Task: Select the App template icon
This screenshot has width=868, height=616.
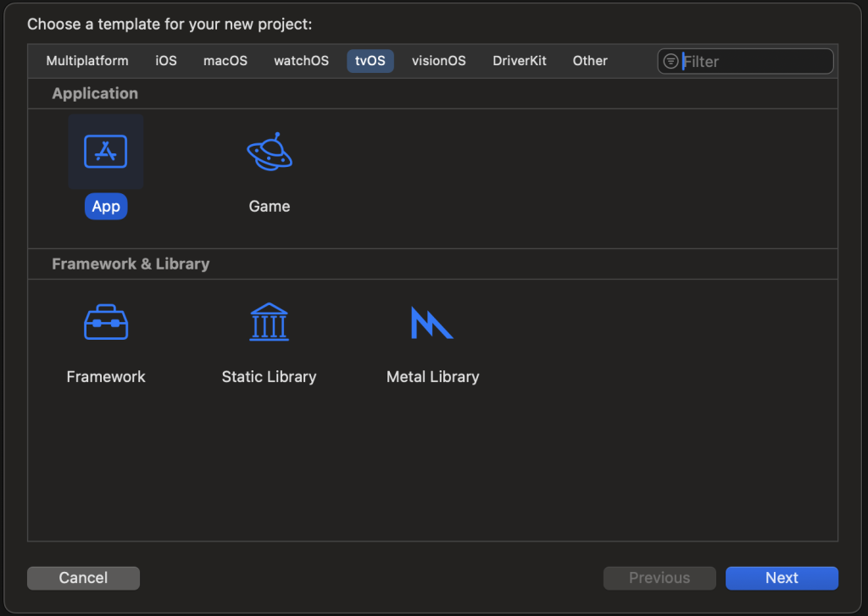Action: pyautogui.click(x=106, y=152)
